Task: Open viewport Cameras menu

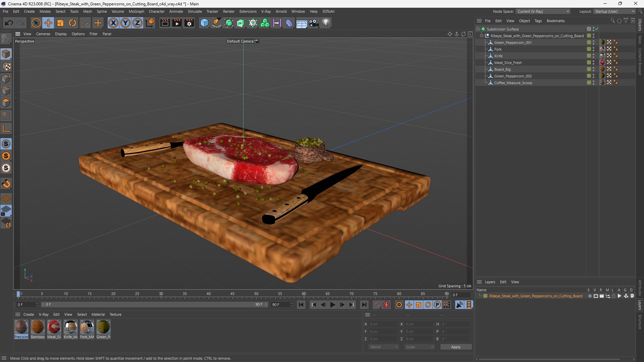Action: tap(43, 34)
